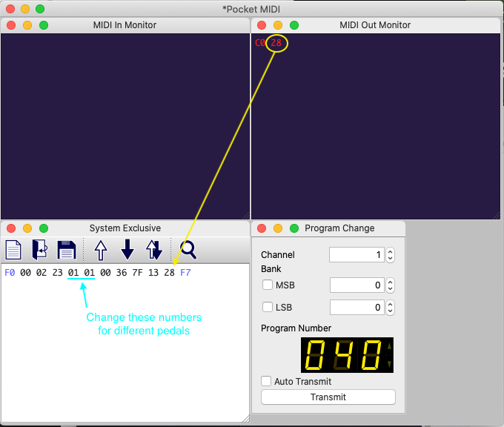
Task: Click the MIDI In Monitor title bar
Action: (x=125, y=25)
